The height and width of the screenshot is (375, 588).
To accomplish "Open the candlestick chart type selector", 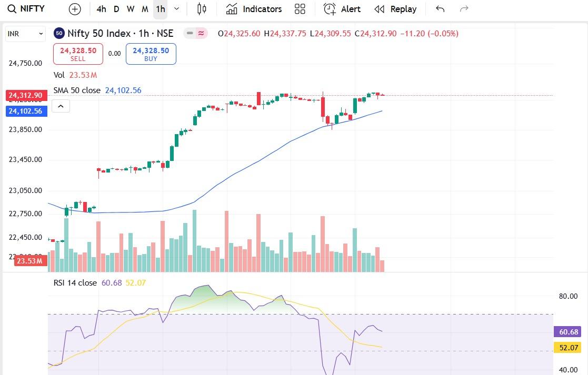I will (202, 9).
